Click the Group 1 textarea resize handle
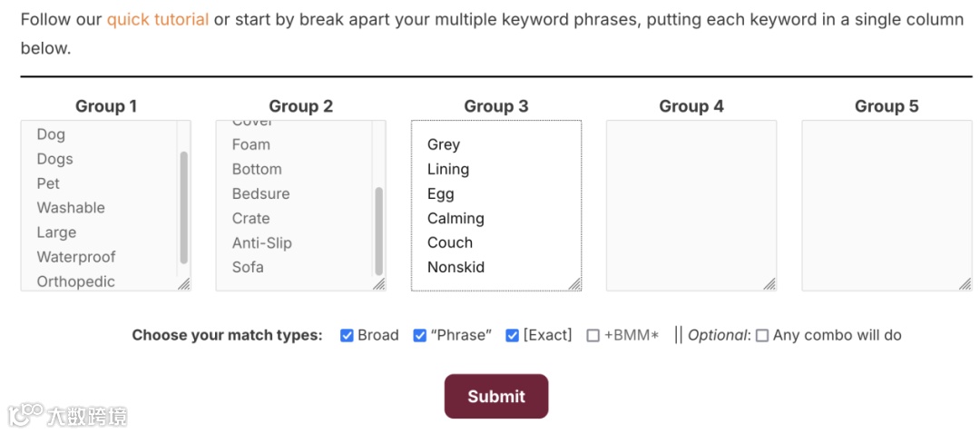 (x=184, y=284)
